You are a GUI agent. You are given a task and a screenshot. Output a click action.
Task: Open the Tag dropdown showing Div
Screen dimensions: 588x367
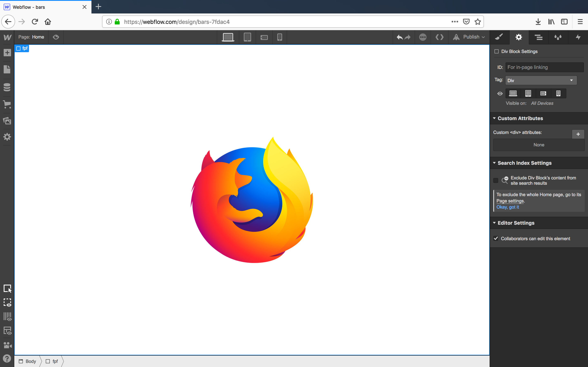(x=540, y=80)
